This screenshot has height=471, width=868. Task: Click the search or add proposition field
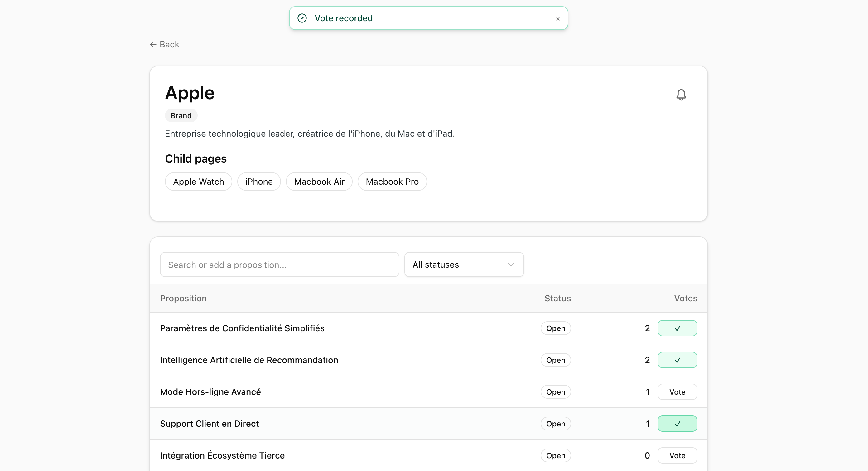[279, 265]
